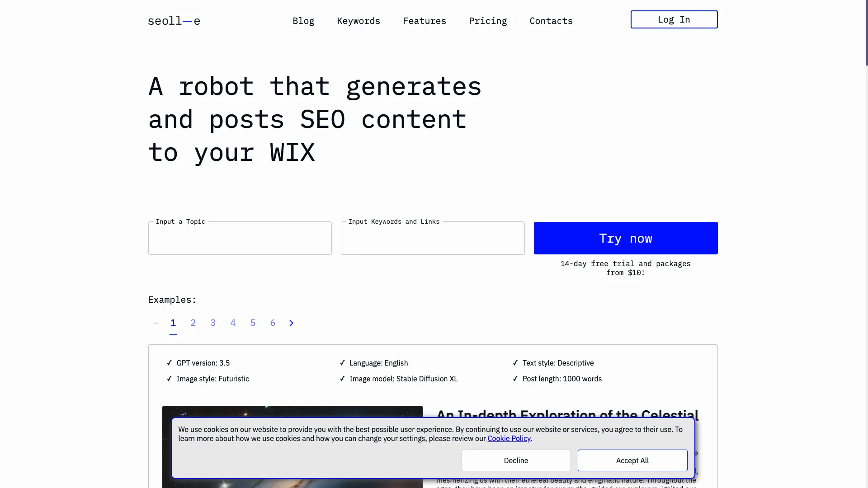Click the 'A robot that generates' headline
Screen dimensions: 868x488
click(x=315, y=86)
